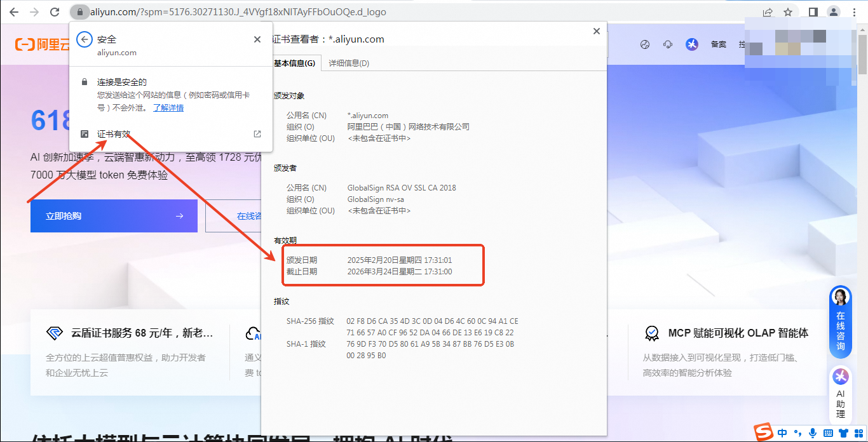Click the 颁发日期 value 2025年2月20日

400,260
